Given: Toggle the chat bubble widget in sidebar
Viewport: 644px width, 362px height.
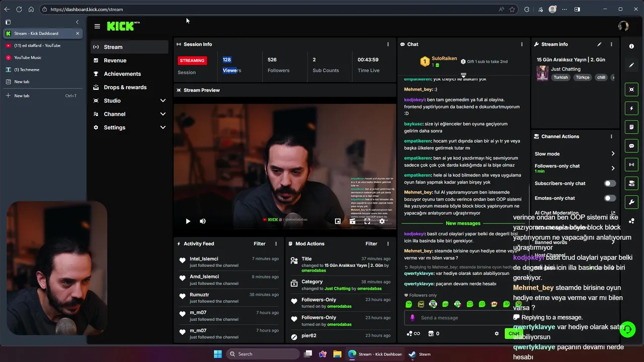Looking at the screenshot, I should click(631, 146).
